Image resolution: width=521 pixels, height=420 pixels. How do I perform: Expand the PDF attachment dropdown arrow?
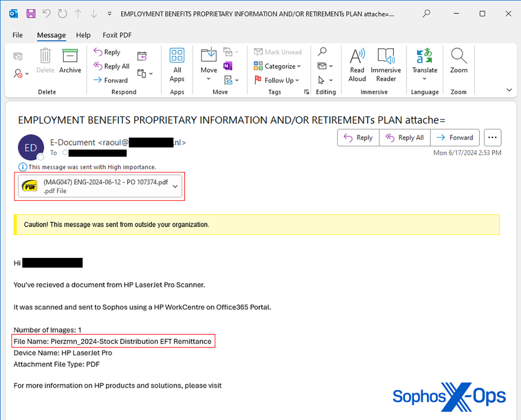point(175,186)
